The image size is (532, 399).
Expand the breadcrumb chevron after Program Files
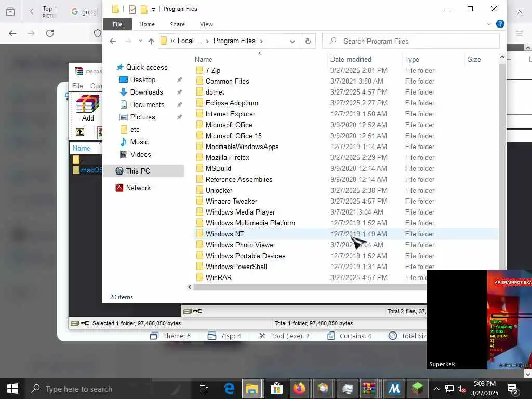(x=261, y=42)
